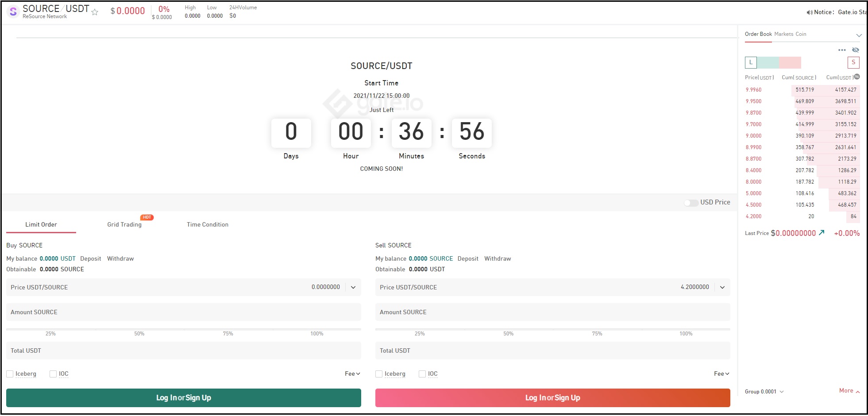Click the crossed-out eye icon in order book
Viewport: 868px width, 416px height.
click(855, 50)
